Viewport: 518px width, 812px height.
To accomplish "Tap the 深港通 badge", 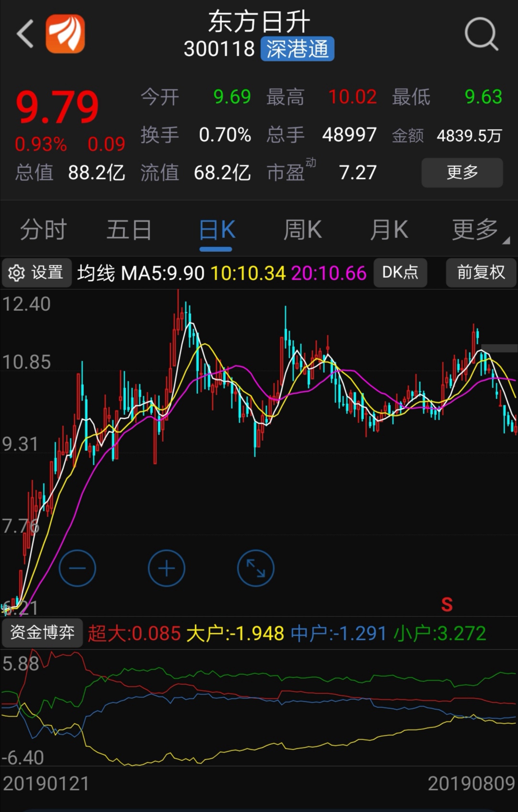I will click(297, 49).
